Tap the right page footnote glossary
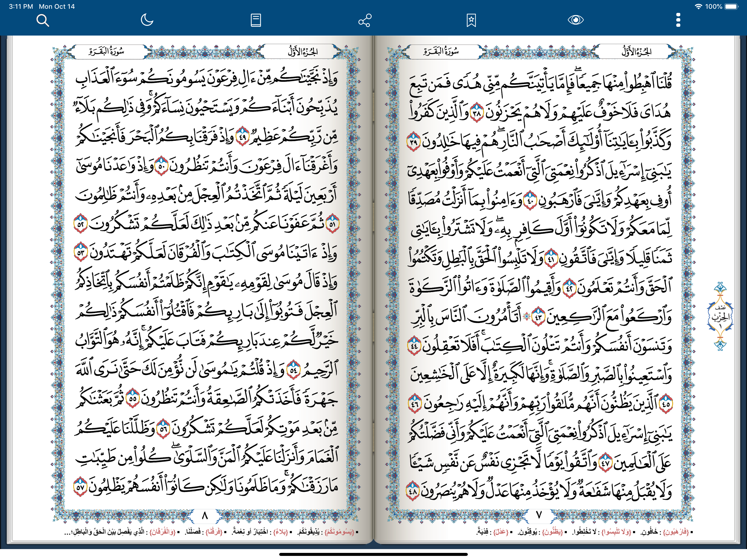747x560 pixels. coord(584,532)
